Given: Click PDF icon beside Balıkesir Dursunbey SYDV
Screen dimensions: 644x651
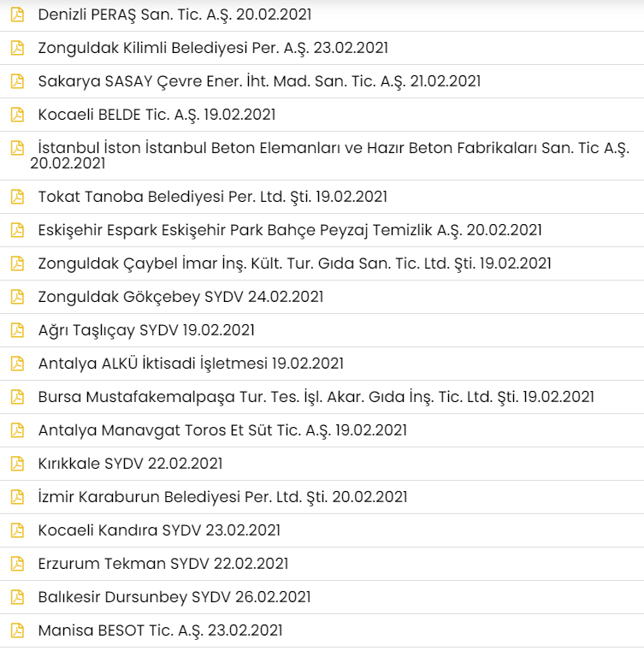Looking at the screenshot, I should (x=17, y=597).
